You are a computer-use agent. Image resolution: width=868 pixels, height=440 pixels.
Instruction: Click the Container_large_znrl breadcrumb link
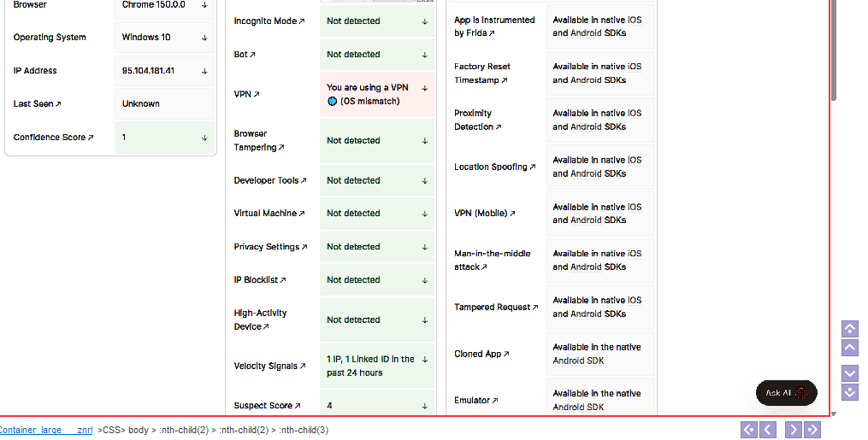[46, 430]
